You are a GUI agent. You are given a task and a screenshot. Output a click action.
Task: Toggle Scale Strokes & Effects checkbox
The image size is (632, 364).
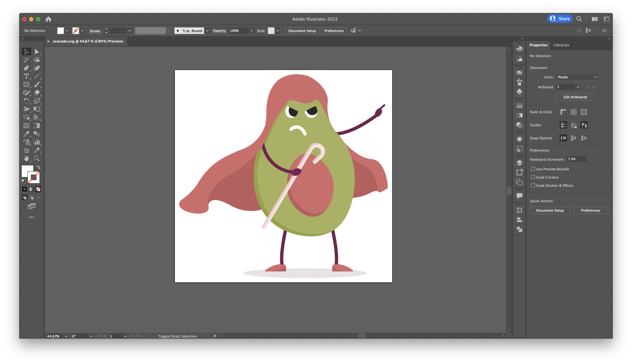point(533,186)
